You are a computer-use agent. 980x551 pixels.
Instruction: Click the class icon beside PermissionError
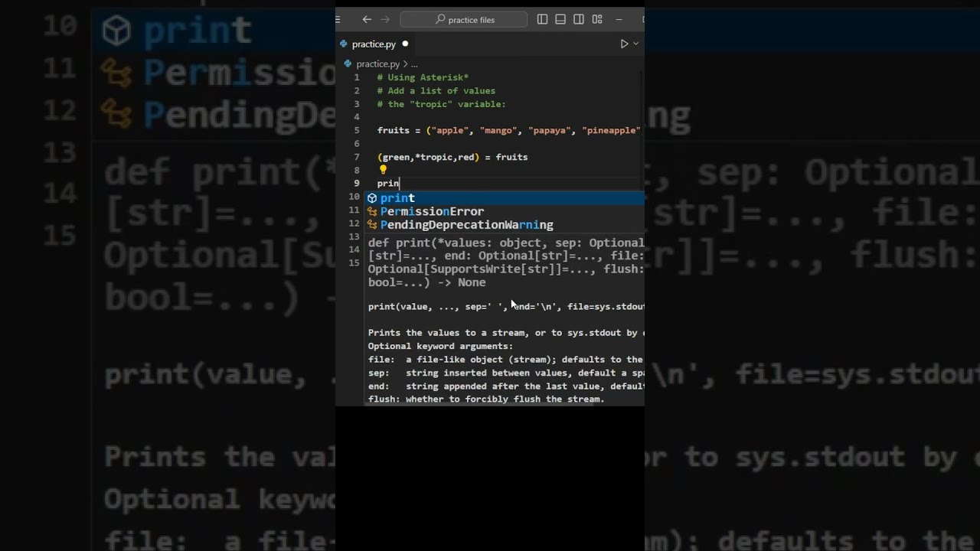pos(372,211)
